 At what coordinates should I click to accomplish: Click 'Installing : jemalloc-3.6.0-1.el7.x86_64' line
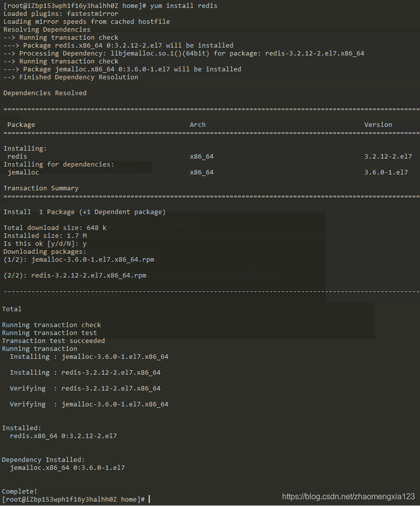[89, 357]
